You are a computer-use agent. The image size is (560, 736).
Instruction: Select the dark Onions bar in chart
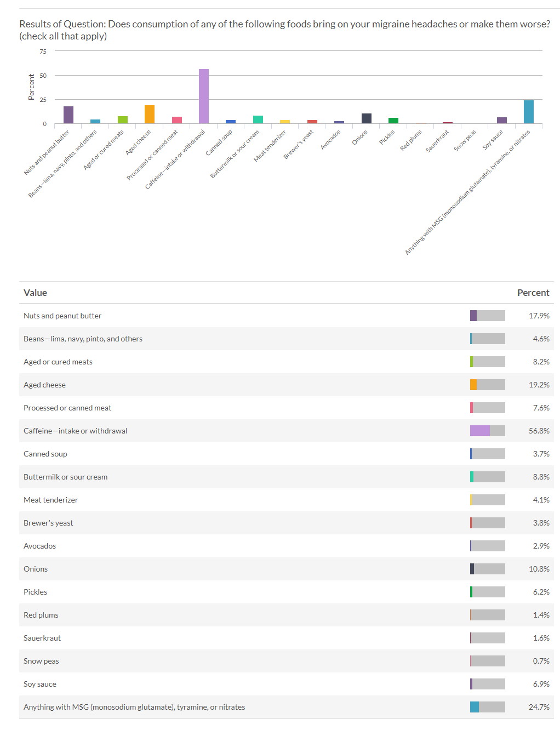pos(367,118)
